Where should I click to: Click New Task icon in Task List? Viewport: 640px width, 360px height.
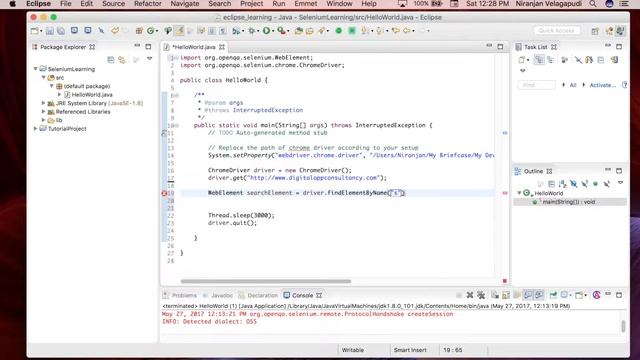coord(522,60)
